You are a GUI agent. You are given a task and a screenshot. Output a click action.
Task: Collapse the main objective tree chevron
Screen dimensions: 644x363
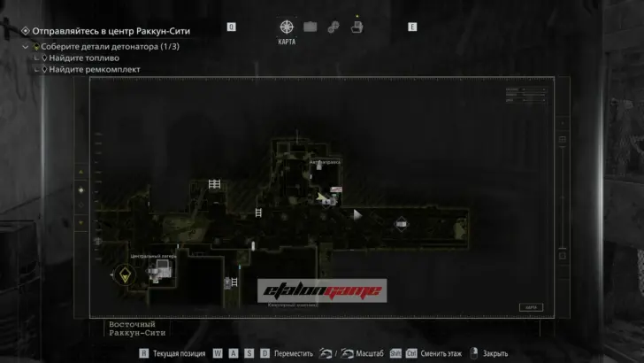pyautogui.click(x=26, y=46)
